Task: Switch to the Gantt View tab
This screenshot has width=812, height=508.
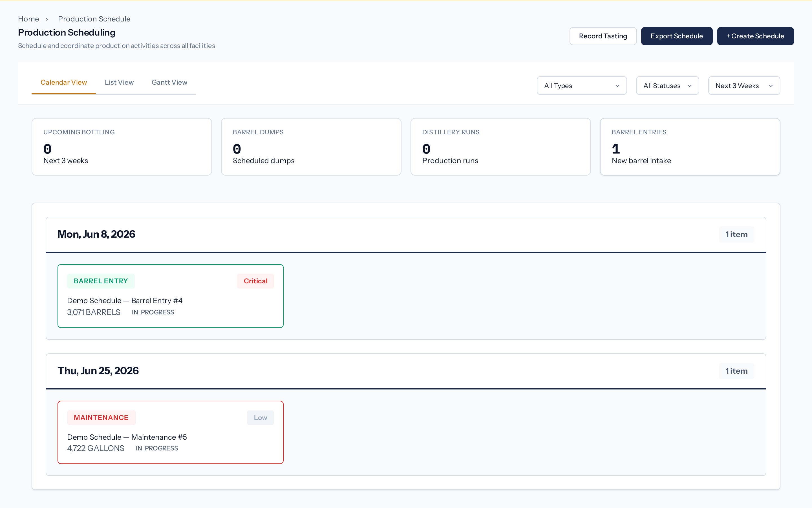Action: [169, 82]
